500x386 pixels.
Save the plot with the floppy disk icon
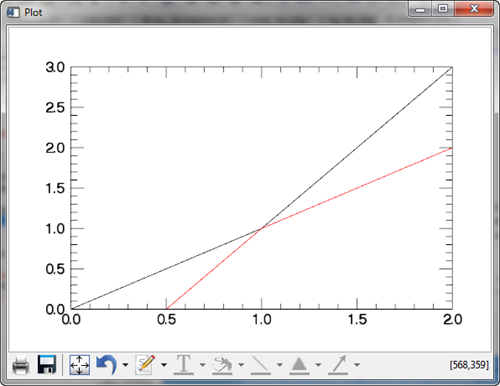click(x=47, y=364)
